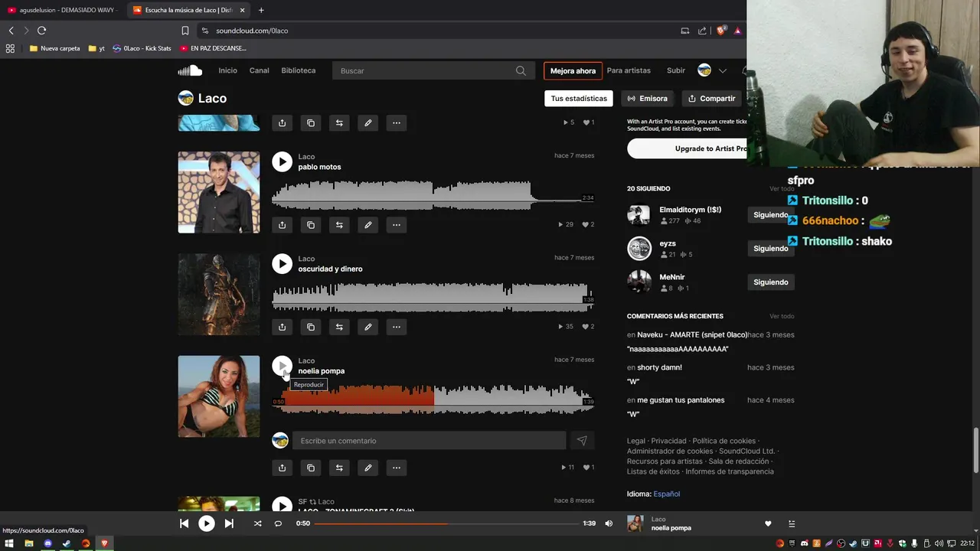Screen dimensions: 980x551
Task: Click the search magnifier icon
Action: [x=521, y=70]
